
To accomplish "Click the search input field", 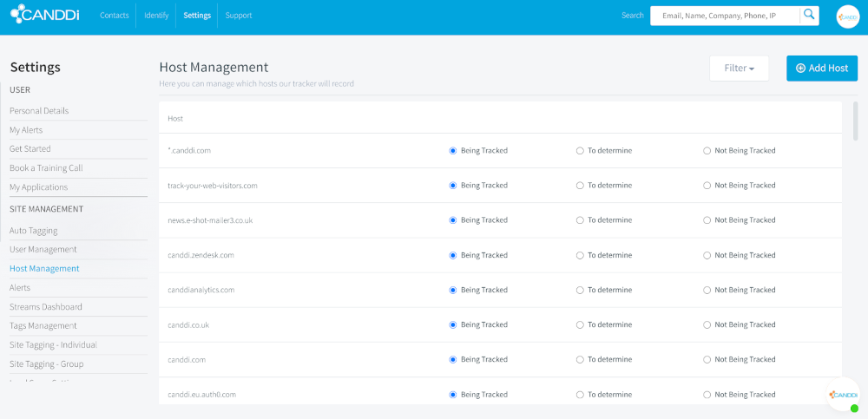I will point(725,16).
